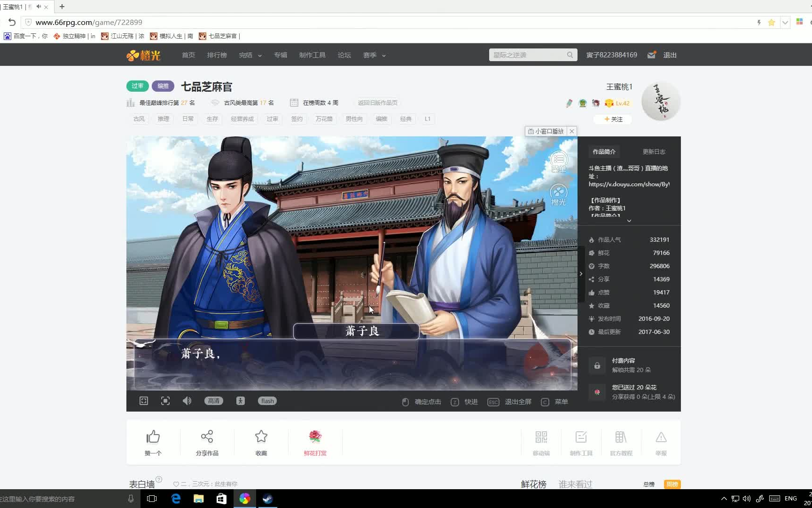Toggle the 高清 quality button

tap(214, 401)
